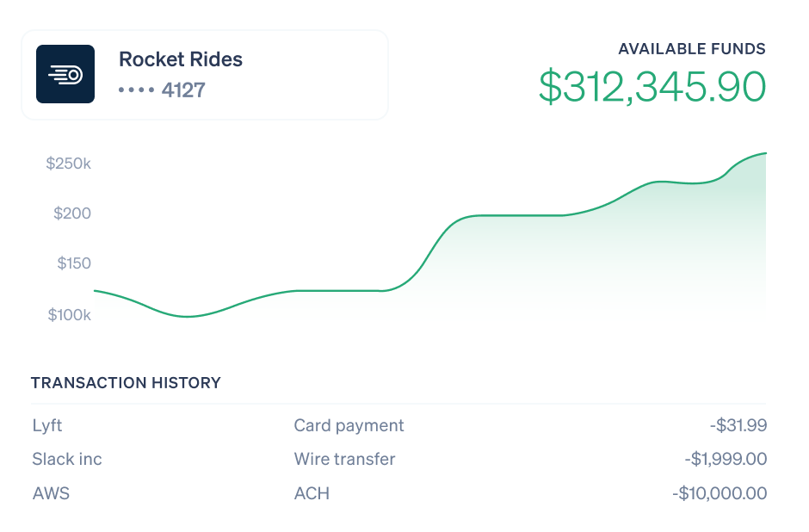Open the Rocket Rides account card

(x=205, y=75)
